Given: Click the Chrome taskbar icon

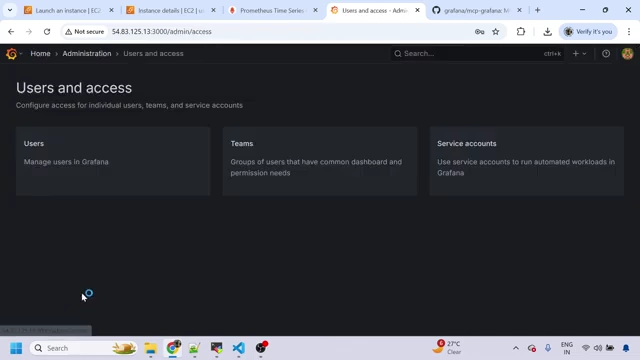Looking at the screenshot, I should (x=173, y=348).
